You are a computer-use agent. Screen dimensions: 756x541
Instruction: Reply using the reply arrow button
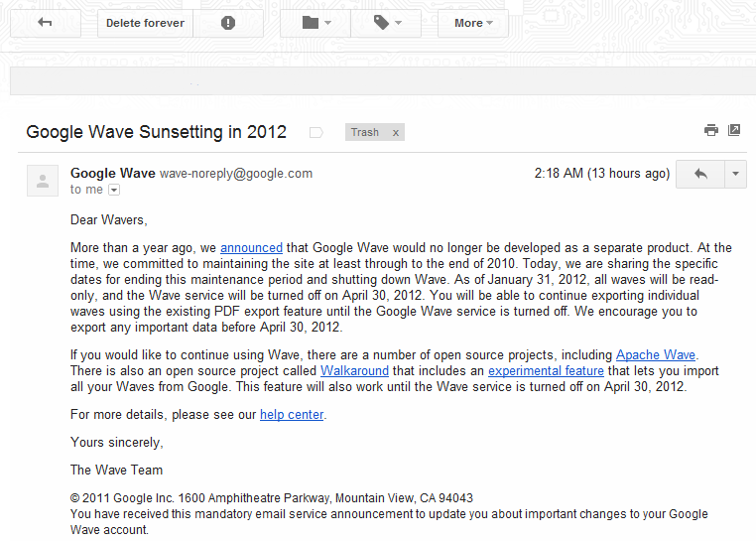(700, 174)
